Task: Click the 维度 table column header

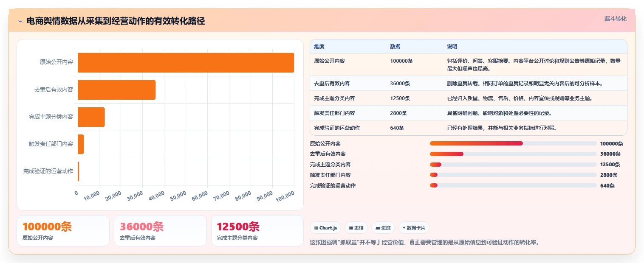Action: coord(319,46)
